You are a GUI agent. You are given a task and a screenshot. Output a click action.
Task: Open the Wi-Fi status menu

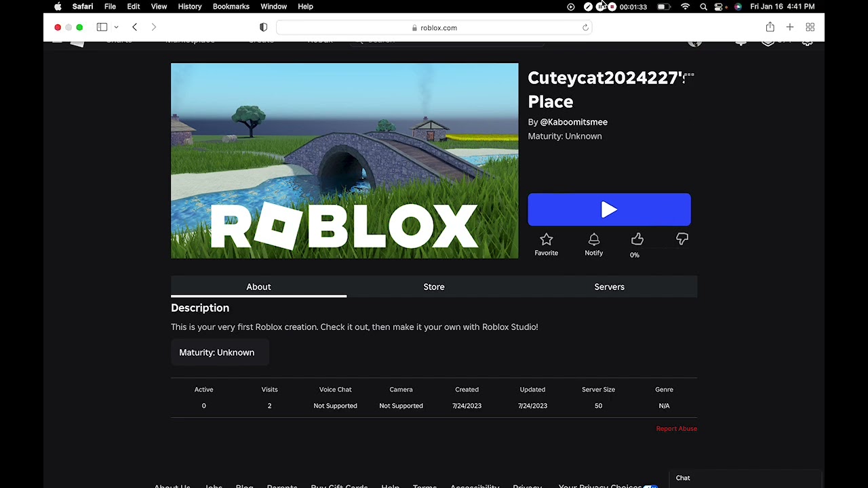point(686,7)
